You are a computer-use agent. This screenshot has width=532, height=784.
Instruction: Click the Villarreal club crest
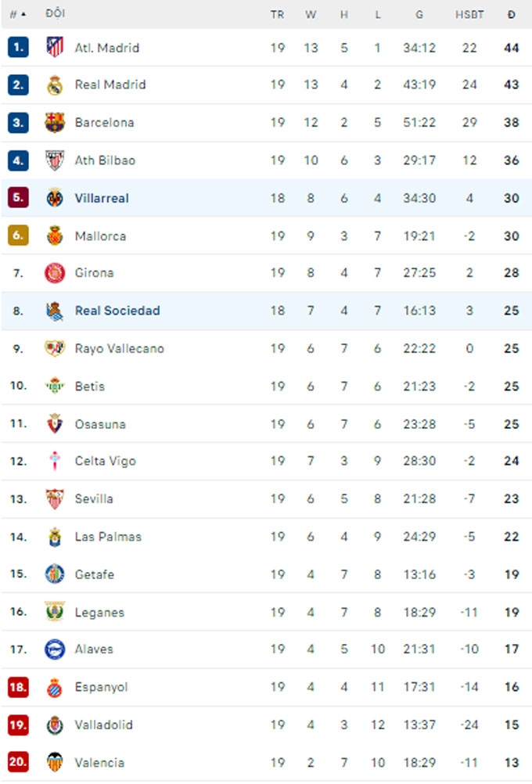(54, 198)
